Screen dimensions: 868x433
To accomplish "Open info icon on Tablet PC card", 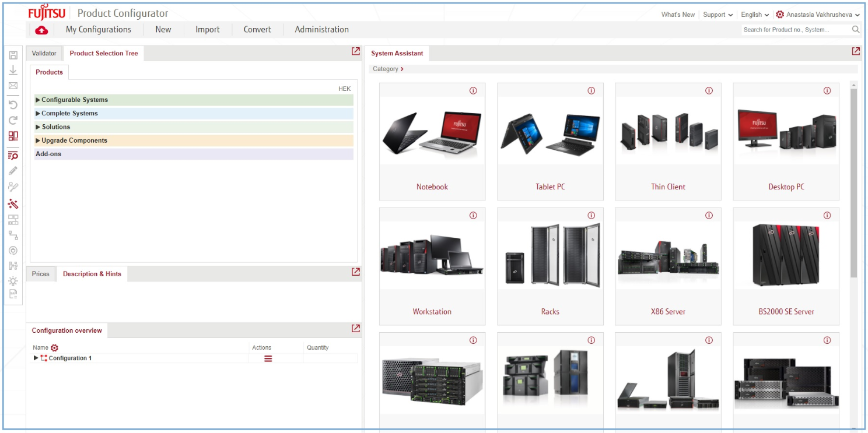I will [591, 90].
